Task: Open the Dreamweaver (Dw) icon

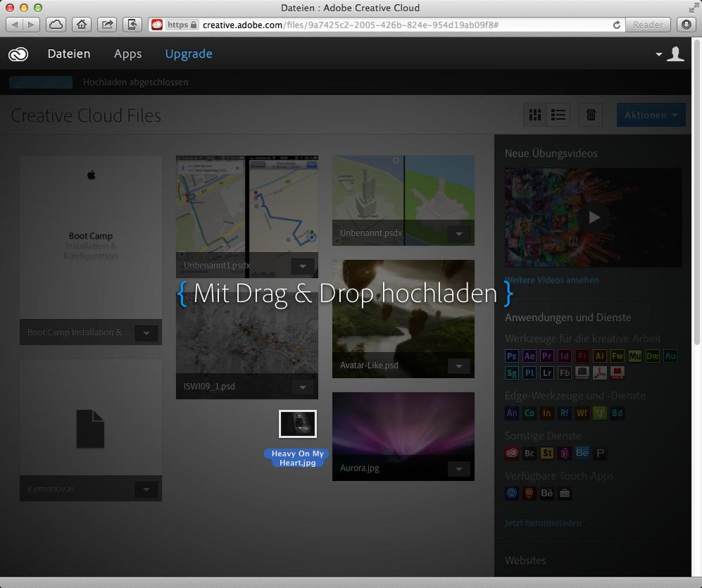Action: pyautogui.click(x=652, y=356)
